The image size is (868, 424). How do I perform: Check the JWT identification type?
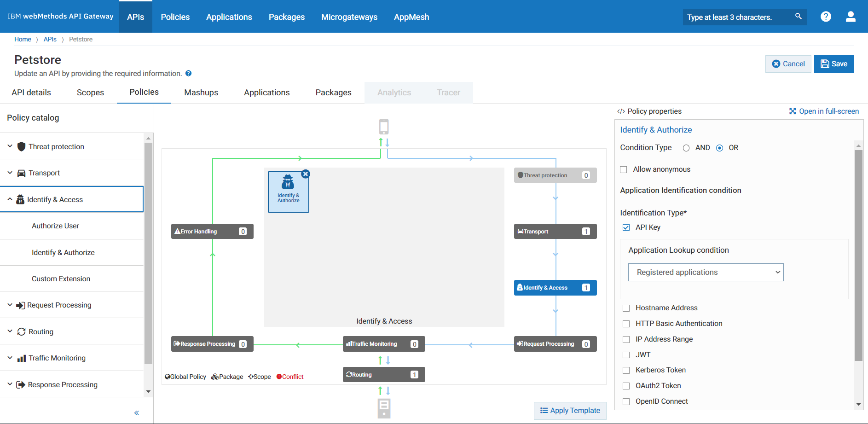point(626,355)
